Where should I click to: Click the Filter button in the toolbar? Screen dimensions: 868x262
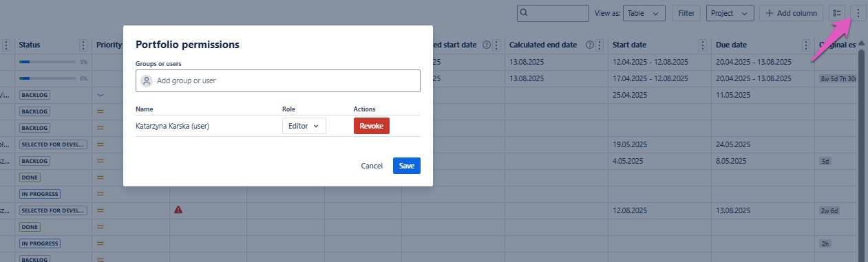[686, 13]
